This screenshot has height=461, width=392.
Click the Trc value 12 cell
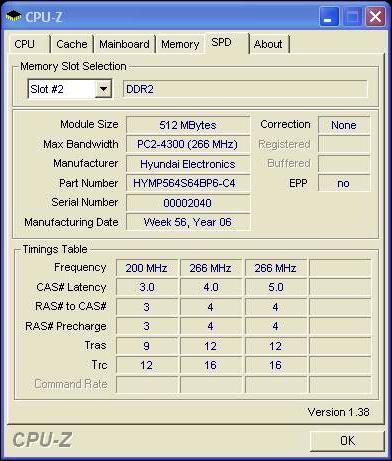click(x=147, y=365)
